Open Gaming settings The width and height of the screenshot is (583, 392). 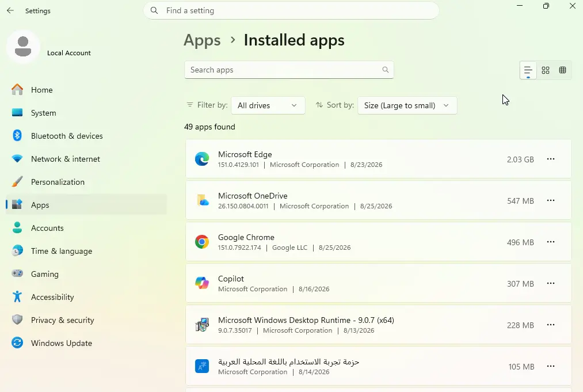[86, 274]
